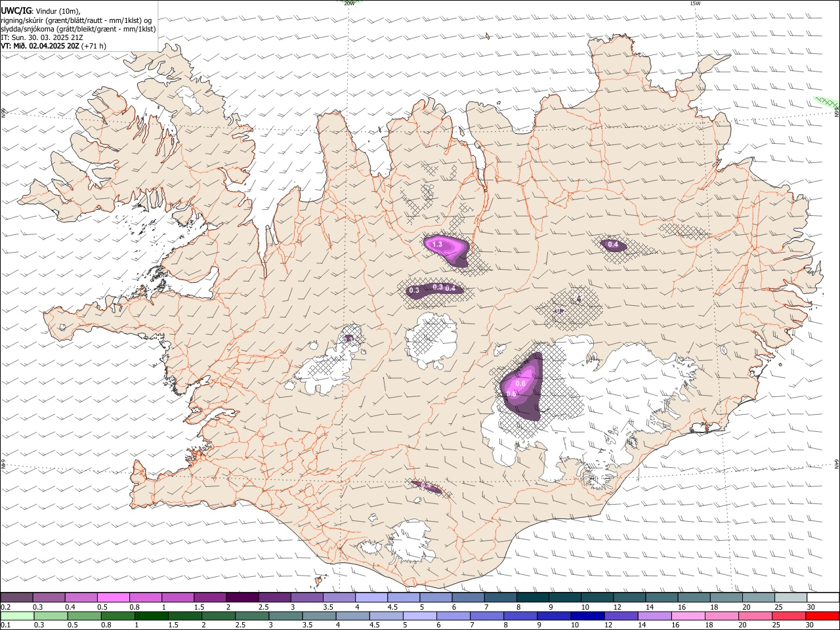Viewport: 840px width, 630px height.
Task: Click the pale green 0.1 swatch, lower scale
Action: coord(16,616)
